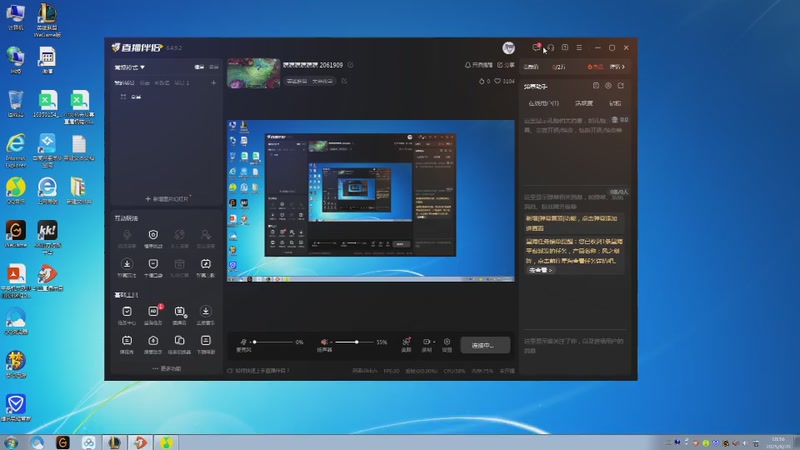This screenshot has height=450, width=800.
Task: Click the 开播提醒 bell notification button
Action: tap(479, 65)
